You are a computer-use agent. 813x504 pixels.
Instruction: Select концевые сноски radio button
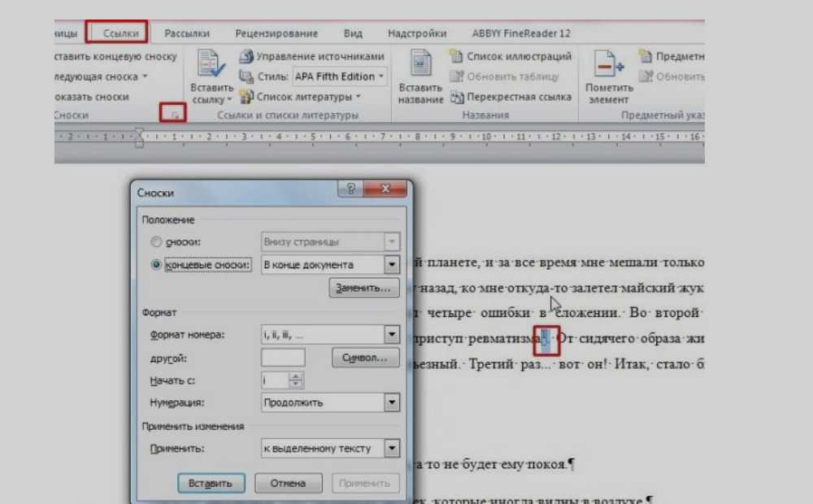pos(157,265)
